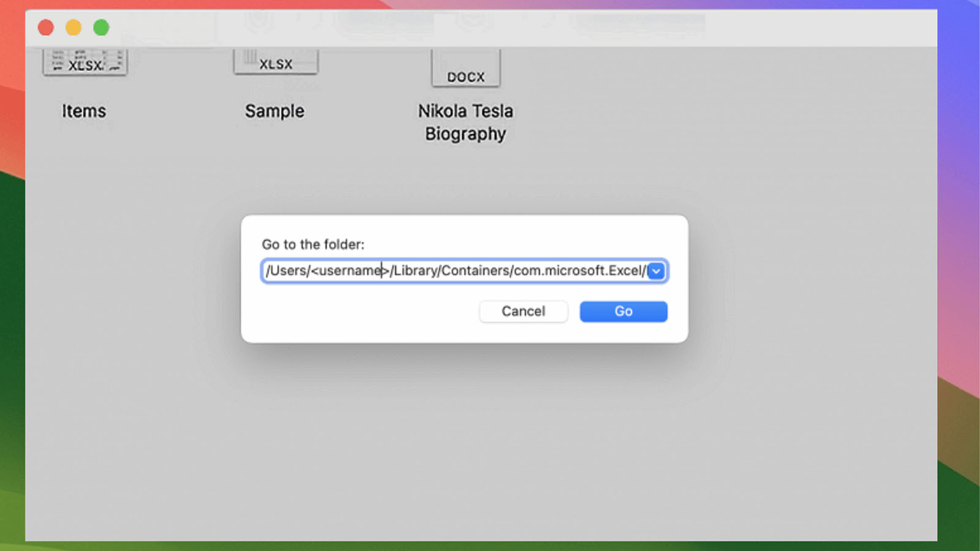This screenshot has height=551, width=980.
Task: Expand the path field dropdown chevron
Action: [x=656, y=271]
